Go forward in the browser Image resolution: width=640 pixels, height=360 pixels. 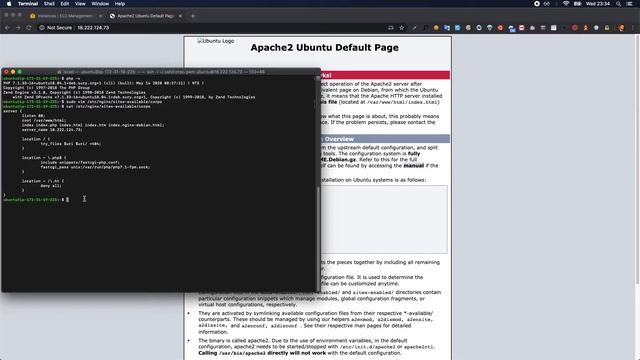click(x=18, y=28)
